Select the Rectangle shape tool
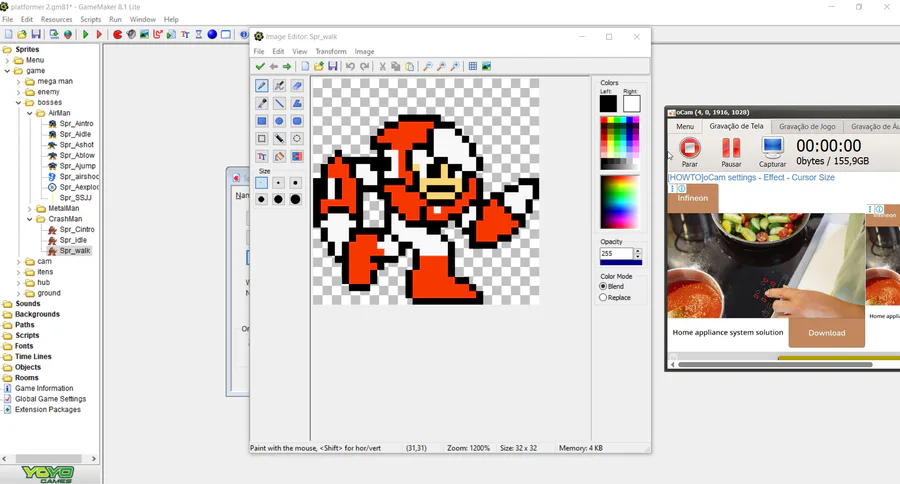 click(262, 121)
